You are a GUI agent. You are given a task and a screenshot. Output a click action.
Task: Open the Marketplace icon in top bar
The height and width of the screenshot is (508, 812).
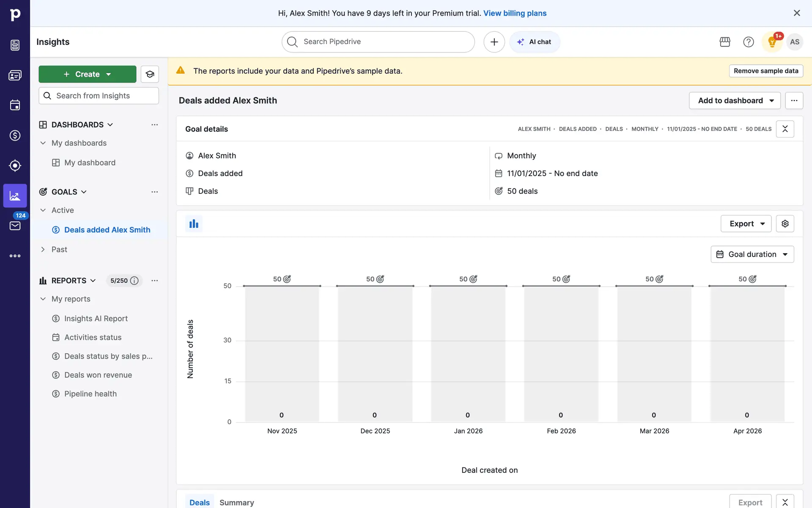pos(725,42)
